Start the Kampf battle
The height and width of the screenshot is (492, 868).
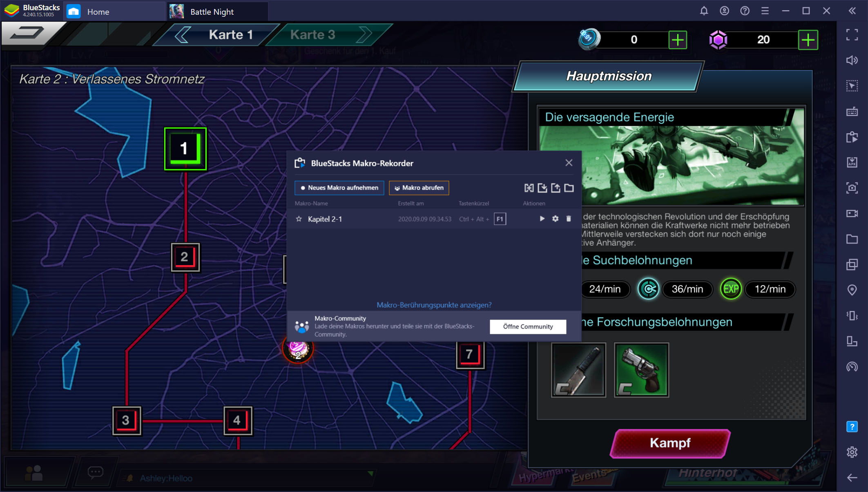click(x=670, y=443)
